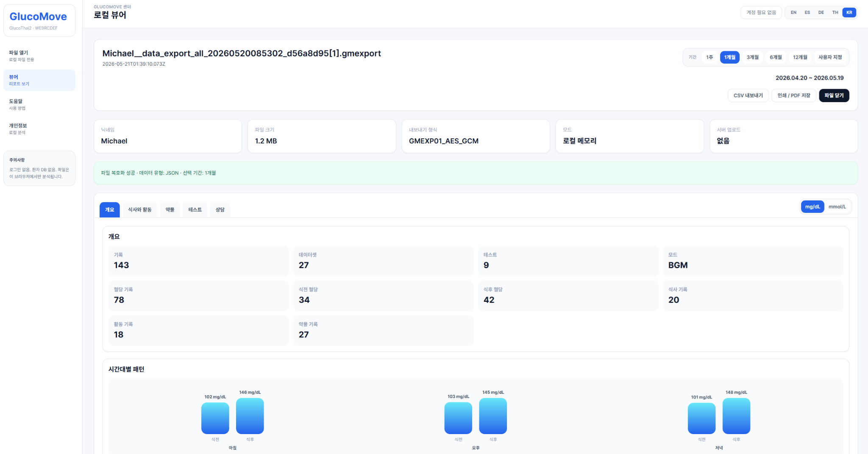Viewport: 868px width, 454px height.
Task: Click the 파일 크기 1.2 MB card
Action: 322,136
